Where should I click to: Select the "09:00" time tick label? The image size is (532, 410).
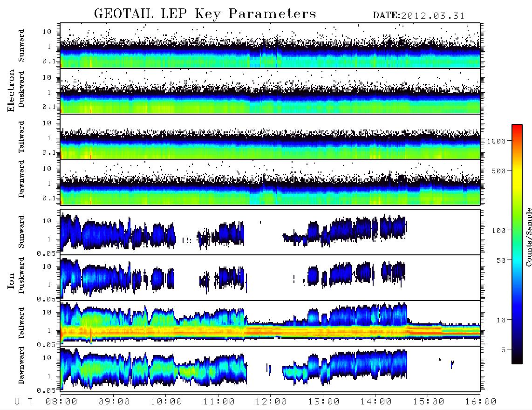tap(114, 402)
